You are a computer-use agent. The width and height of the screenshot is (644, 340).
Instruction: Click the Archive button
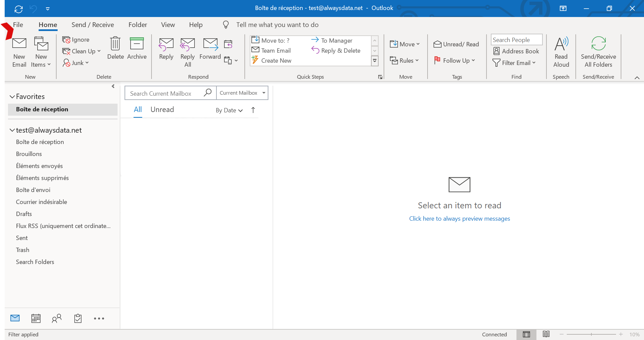click(137, 49)
